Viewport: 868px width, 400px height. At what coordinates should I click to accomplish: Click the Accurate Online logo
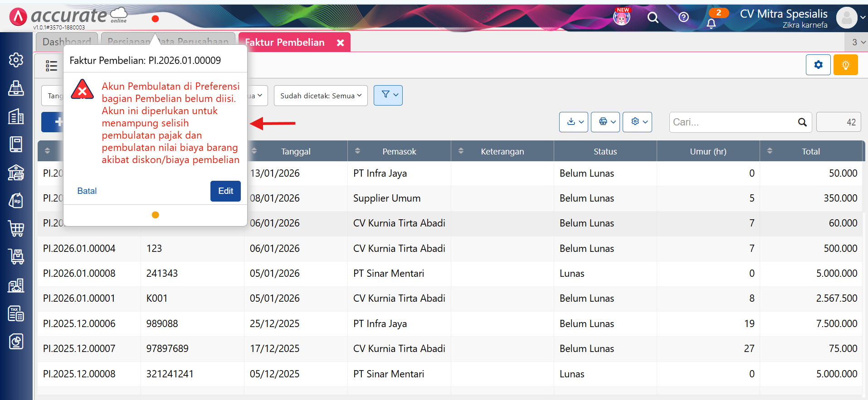click(x=68, y=17)
